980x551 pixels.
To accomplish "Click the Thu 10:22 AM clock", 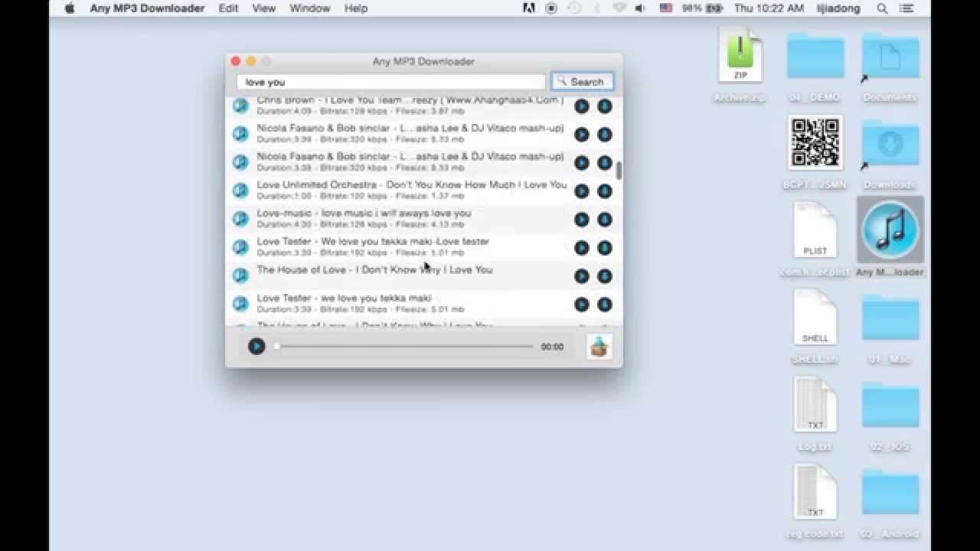I will point(769,8).
